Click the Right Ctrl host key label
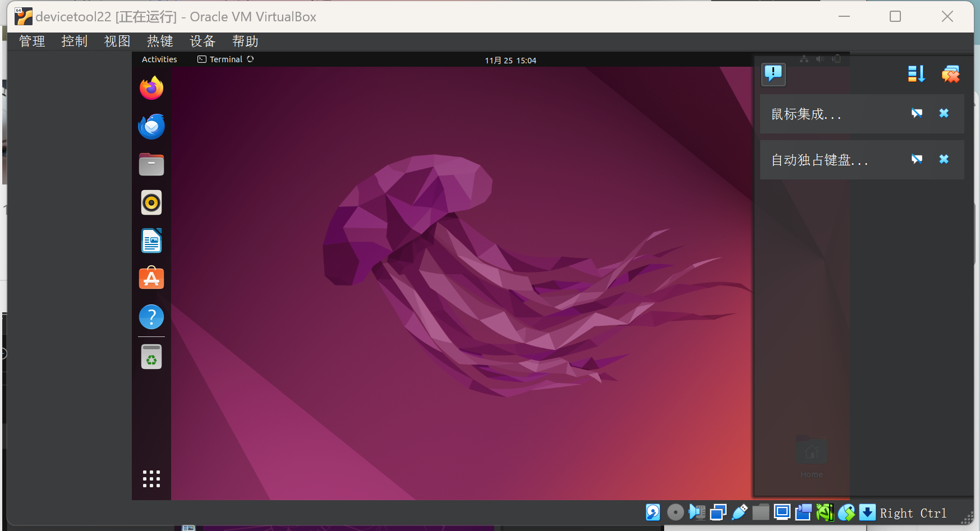The width and height of the screenshot is (980, 531). coord(913,513)
